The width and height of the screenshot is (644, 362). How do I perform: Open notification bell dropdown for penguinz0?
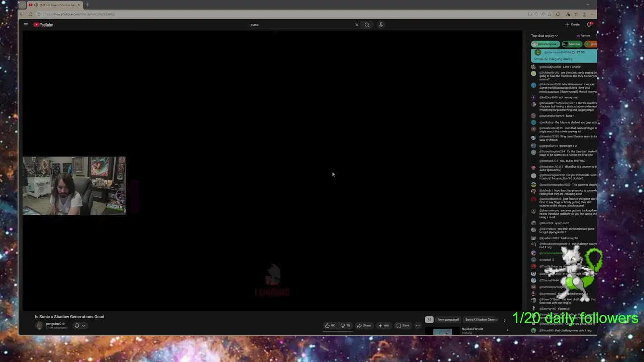click(79, 326)
